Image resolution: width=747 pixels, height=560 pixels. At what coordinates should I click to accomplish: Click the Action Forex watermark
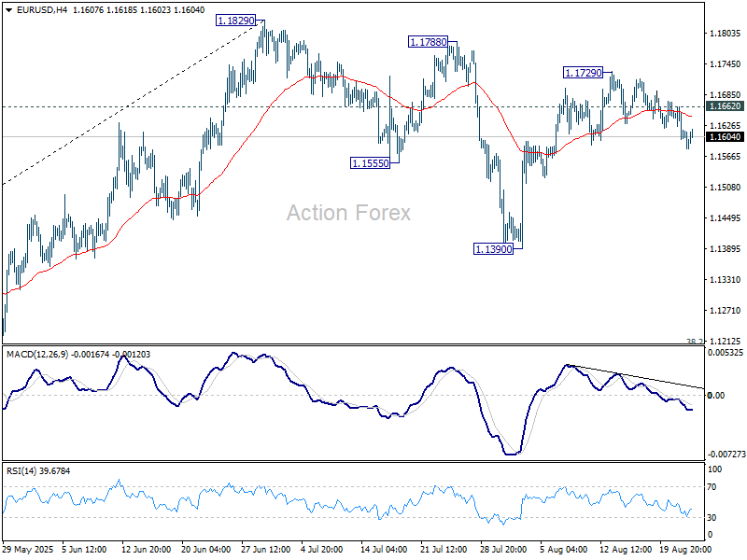click(x=348, y=213)
